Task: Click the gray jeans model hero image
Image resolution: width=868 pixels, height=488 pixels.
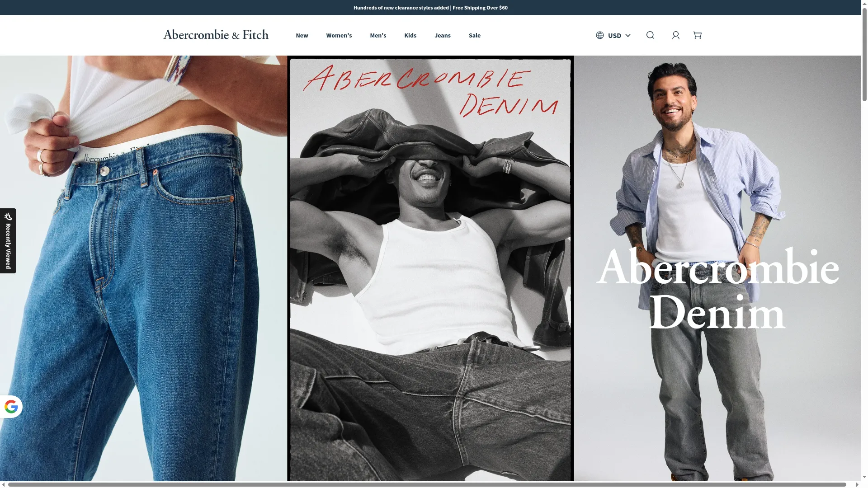Action: click(717, 268)
